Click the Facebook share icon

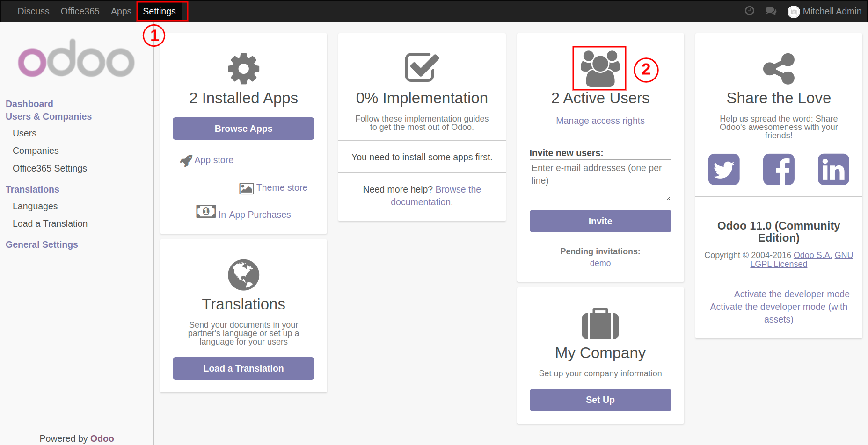pyautogui.click(x=778, y=169)
